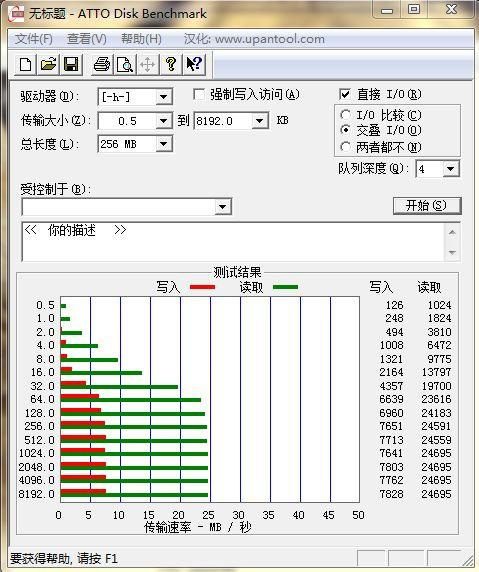Uncheck the 直接 I/O checkbox
Viewport: 479px width, 572px height.
pyautogui.click(x=344, y=94)
